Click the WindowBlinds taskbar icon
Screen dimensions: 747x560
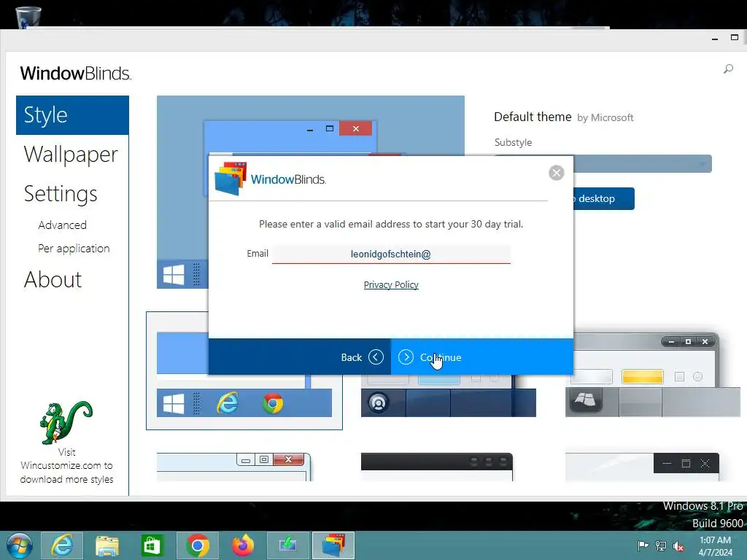click(x=333, y=545)
